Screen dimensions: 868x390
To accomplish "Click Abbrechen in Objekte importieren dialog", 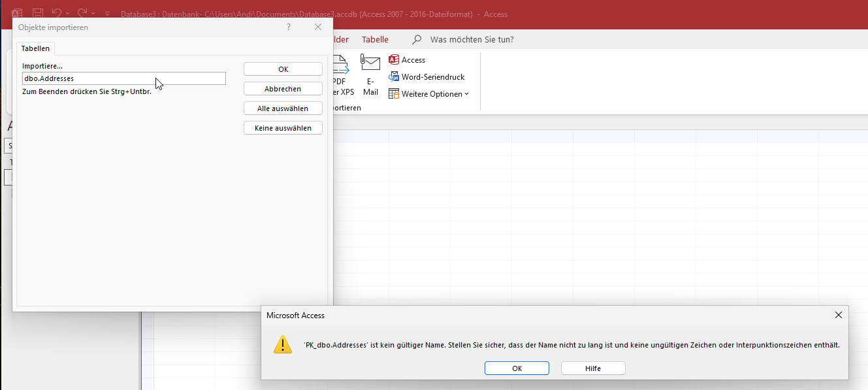I will coord(283,89).
